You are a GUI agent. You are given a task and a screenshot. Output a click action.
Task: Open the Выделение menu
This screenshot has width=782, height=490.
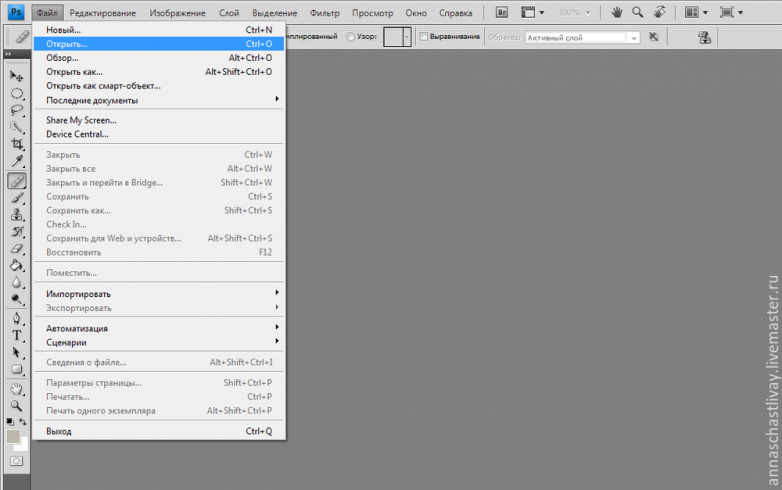click(275, 13)
